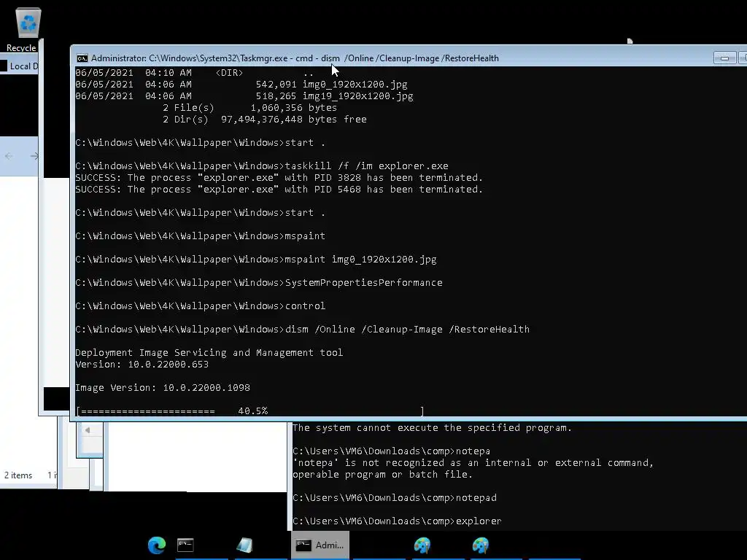Screen dimensions: 747x560
Task: Select the rightmost Paint taskbar icon
Action: click(481, 545)
